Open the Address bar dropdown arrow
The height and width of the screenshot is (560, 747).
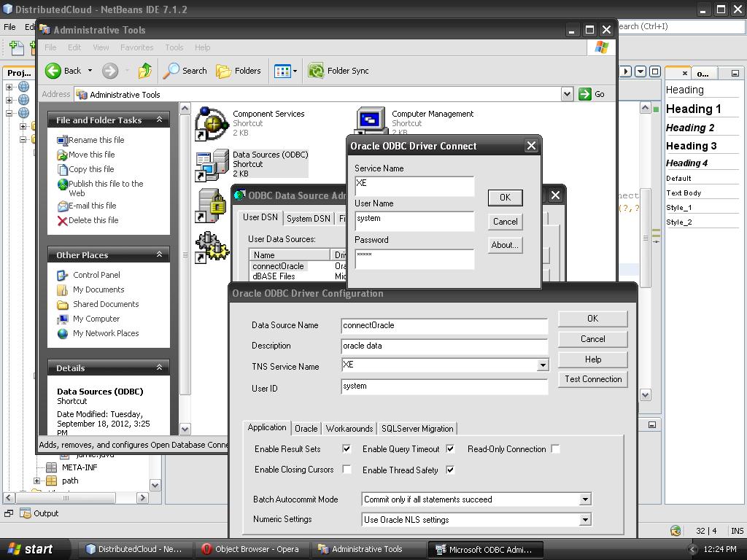click(x=567, y=94)
